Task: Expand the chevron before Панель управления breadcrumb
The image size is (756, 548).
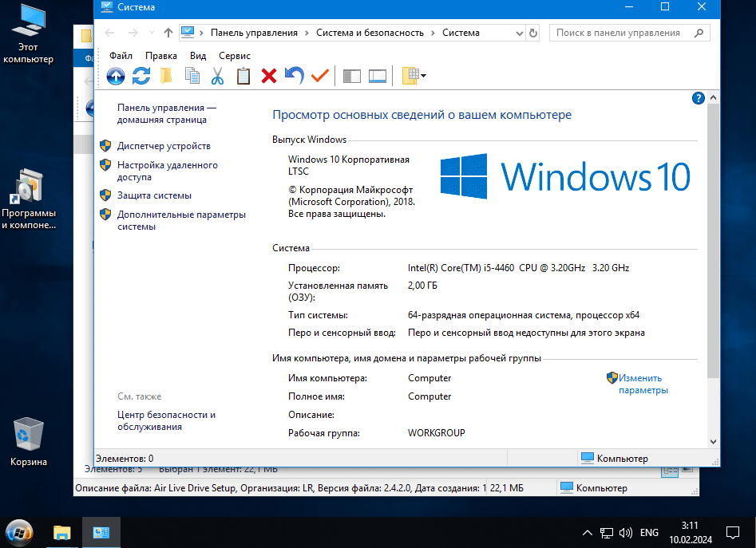Action: [x=201, y=33]
